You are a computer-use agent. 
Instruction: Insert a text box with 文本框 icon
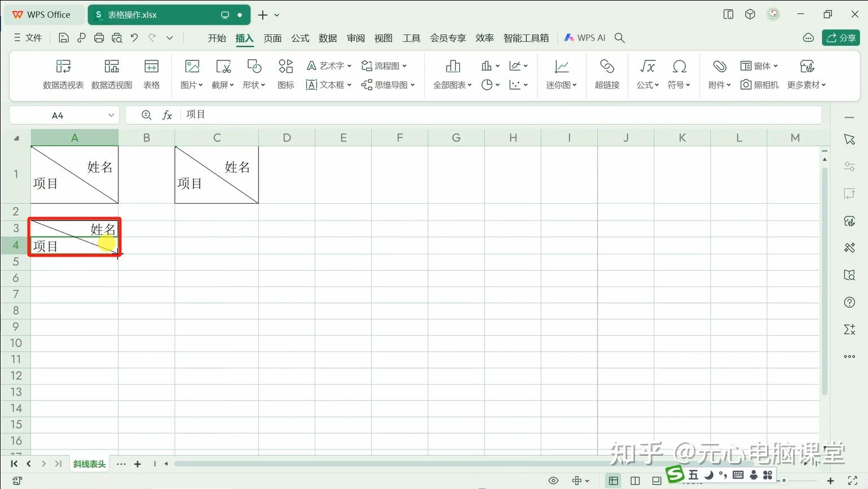(328, 85)
